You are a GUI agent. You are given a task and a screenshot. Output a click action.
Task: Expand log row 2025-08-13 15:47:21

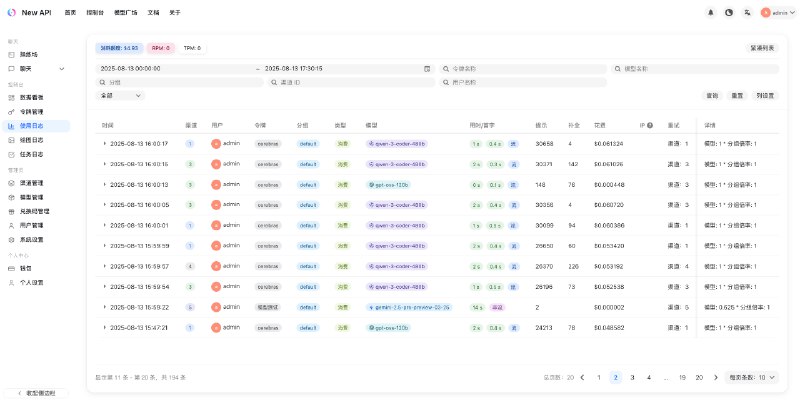pos(105,328)
